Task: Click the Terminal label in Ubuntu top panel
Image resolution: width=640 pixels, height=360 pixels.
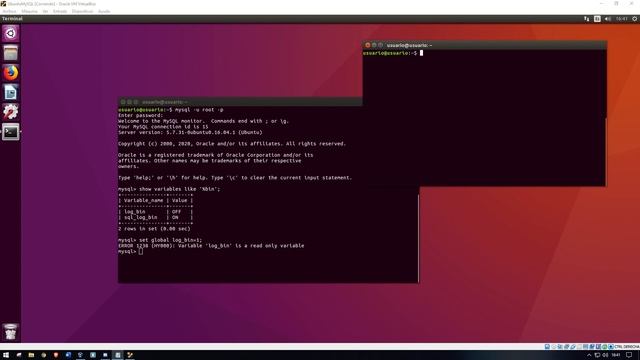Action: coord(12,19)
